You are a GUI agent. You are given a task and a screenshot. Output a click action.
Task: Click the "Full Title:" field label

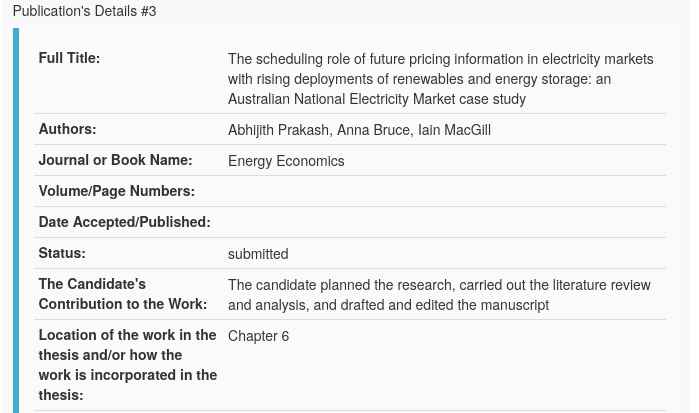pos(69,58)
